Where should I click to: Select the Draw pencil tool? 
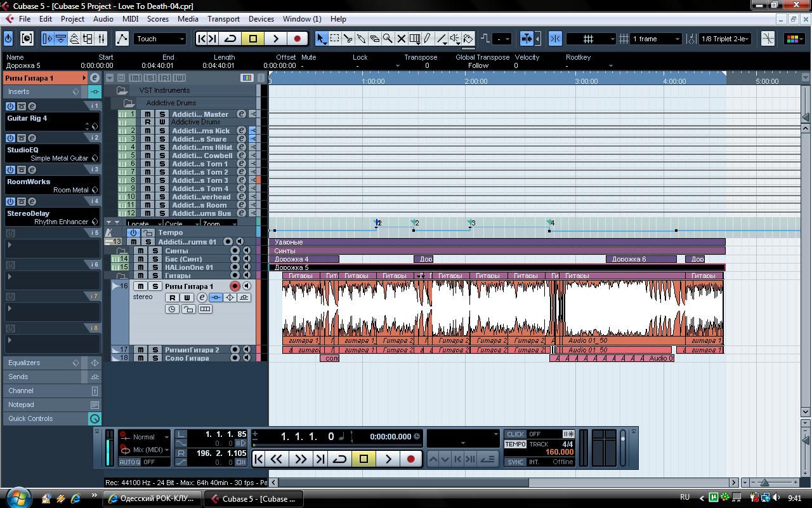click(428, 39)
